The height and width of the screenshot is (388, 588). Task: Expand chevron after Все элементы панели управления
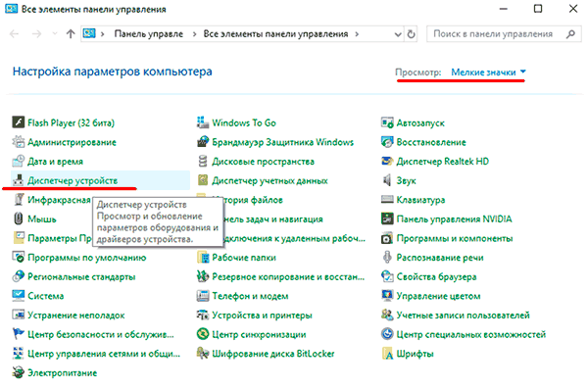click(357, 34)
